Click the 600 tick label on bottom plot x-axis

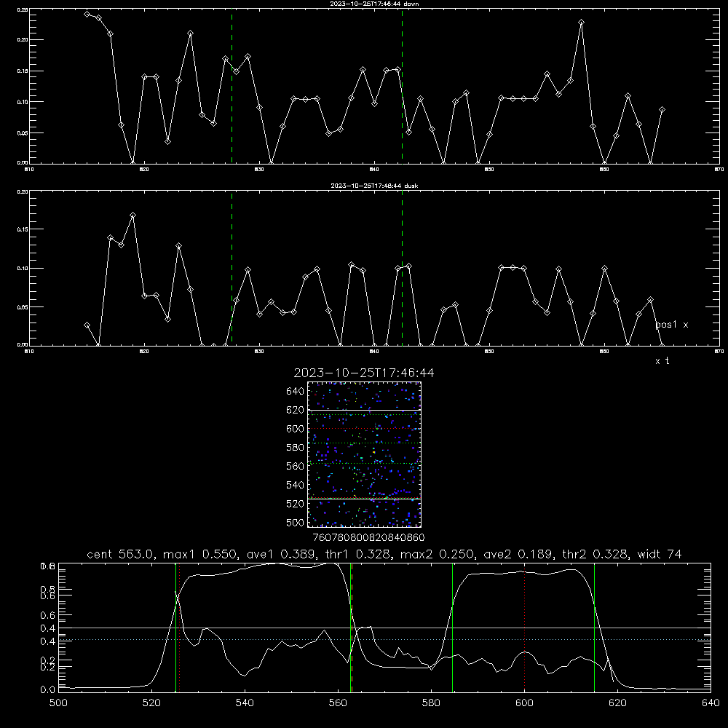tap(525, 703)
